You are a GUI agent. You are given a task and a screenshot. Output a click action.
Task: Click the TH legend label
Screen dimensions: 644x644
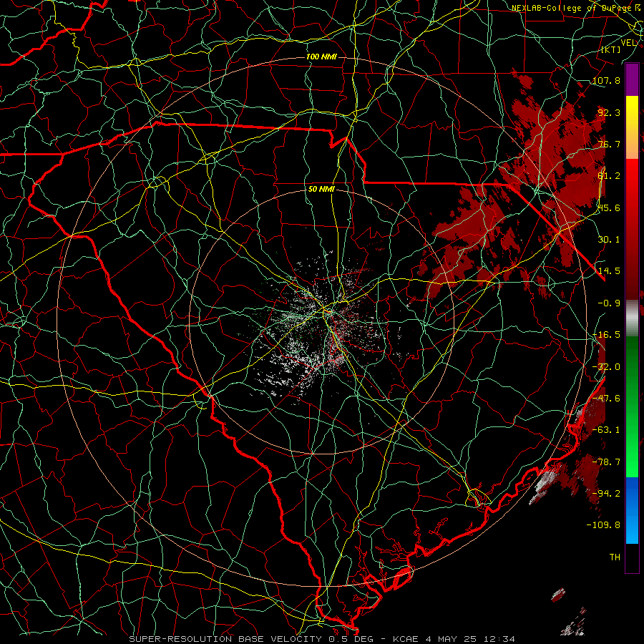coord(615,557)
